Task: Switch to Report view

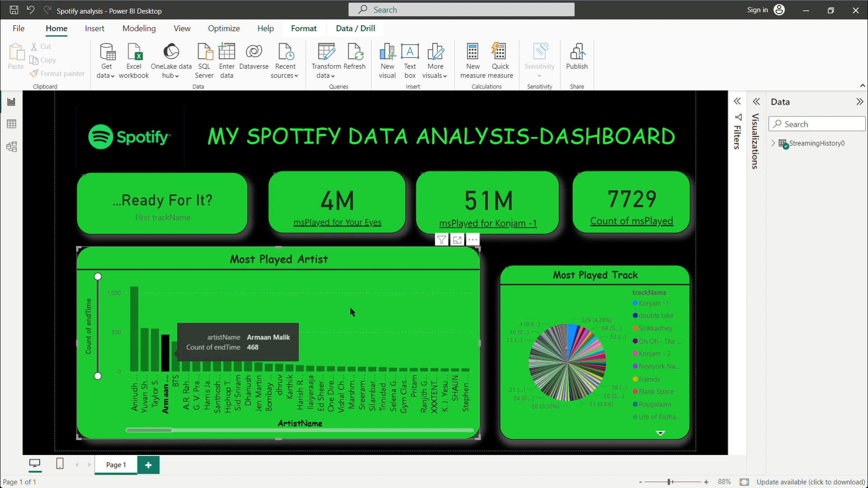Action: click(11, 102)
